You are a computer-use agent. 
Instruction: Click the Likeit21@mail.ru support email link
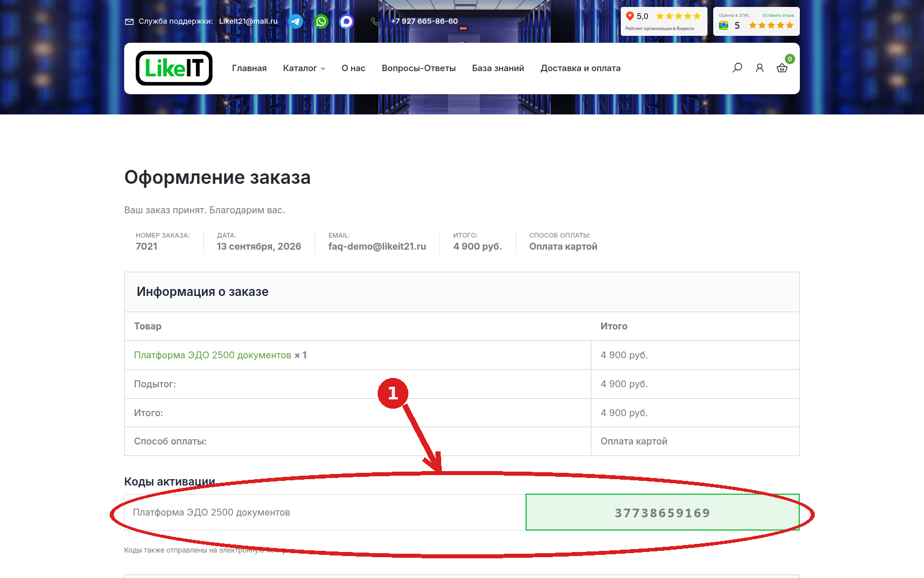tap(248, 21)
